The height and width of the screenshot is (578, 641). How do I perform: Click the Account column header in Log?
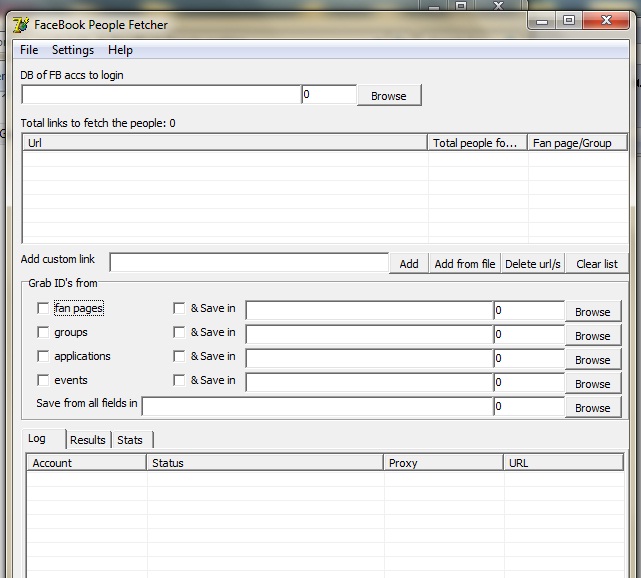[x=87, y=463]
